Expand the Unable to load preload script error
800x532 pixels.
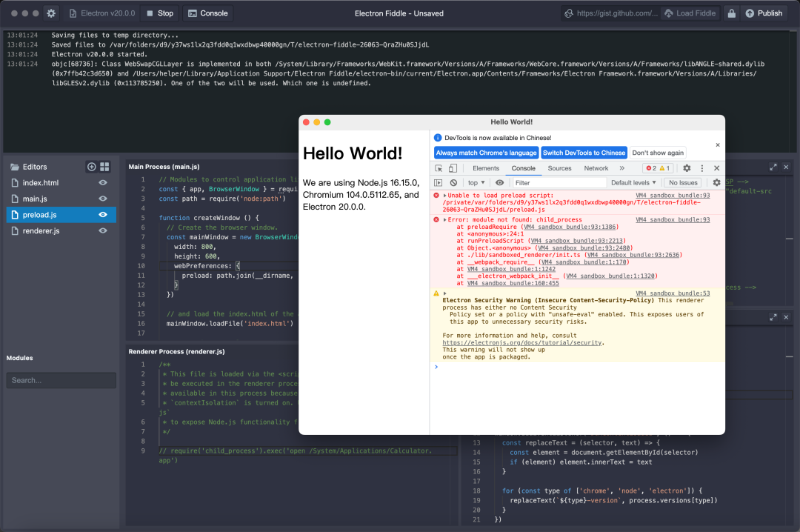(x=445, y=196)
